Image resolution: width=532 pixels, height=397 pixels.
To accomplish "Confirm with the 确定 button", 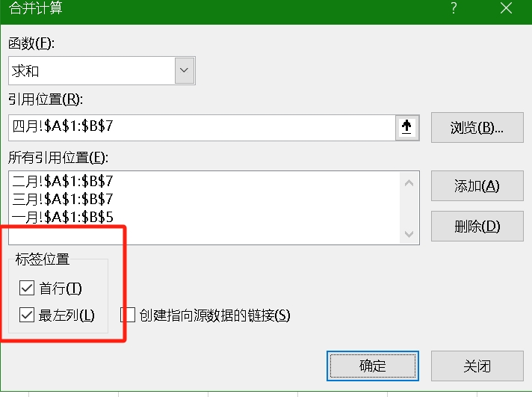I will click(373, 366).
